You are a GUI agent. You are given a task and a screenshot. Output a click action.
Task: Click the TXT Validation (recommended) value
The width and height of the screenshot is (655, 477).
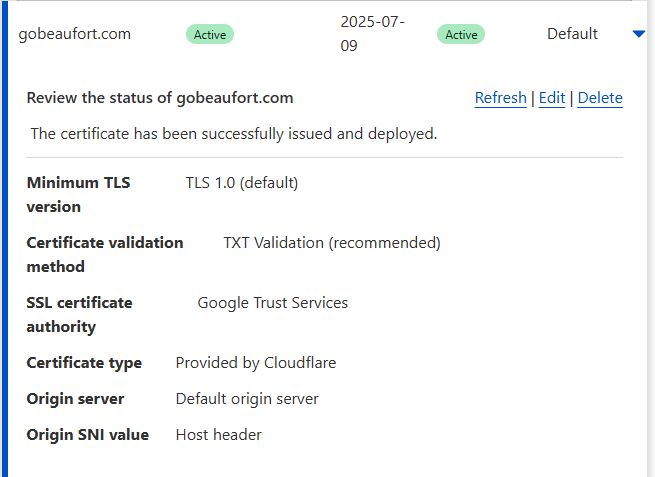332,243
